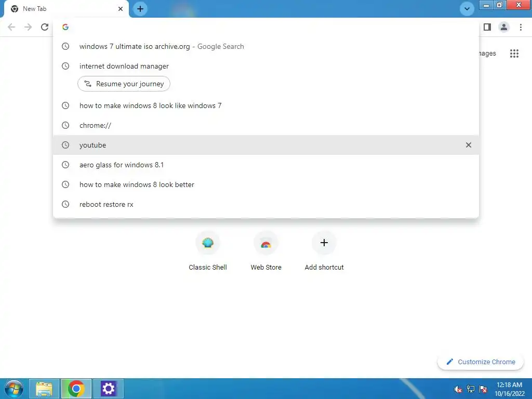
Task: Choose how to make windows 8 look like windows 7
Action: click(266, 105)
